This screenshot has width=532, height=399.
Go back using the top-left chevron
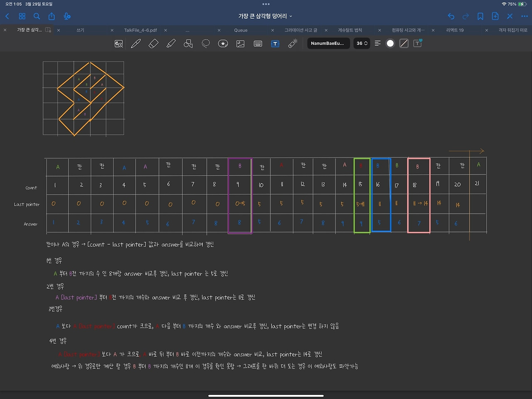[x=7, y=16]
